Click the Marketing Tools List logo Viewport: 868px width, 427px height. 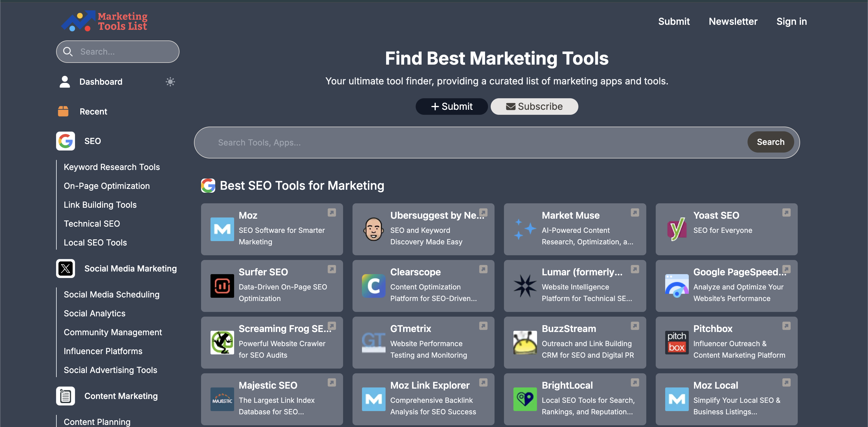[x=104, y=21]
